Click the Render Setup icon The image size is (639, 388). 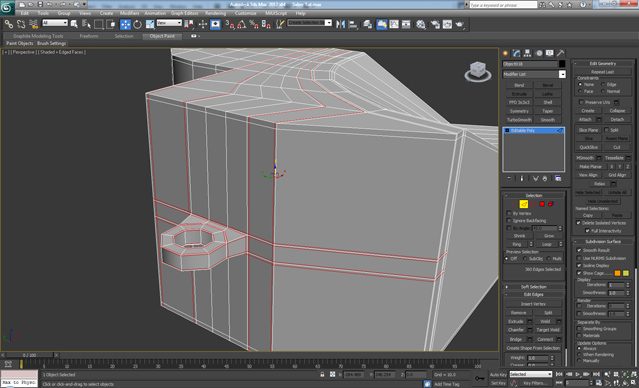pos(435,24)
